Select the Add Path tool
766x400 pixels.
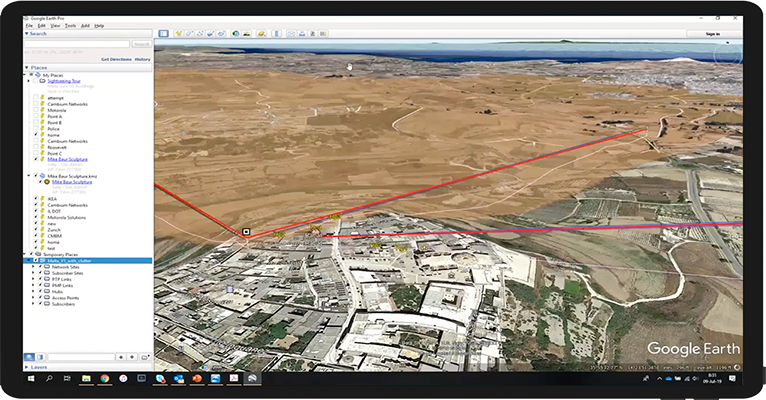[x=200, y=34]
